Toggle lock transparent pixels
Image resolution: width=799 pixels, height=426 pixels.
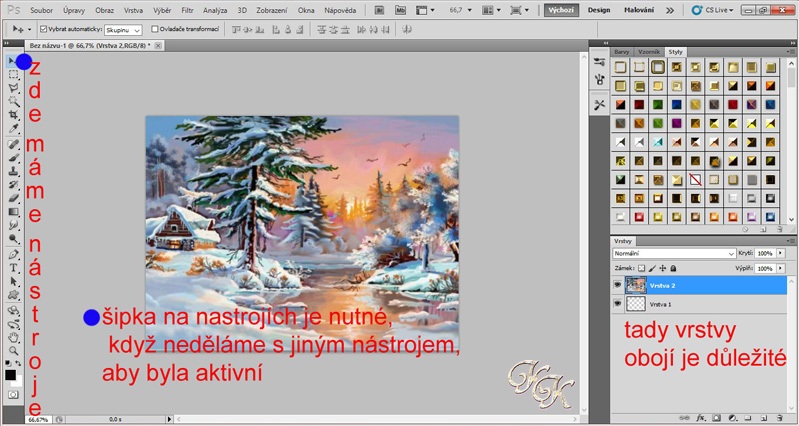pyautogui.click(x=641, y=268)
